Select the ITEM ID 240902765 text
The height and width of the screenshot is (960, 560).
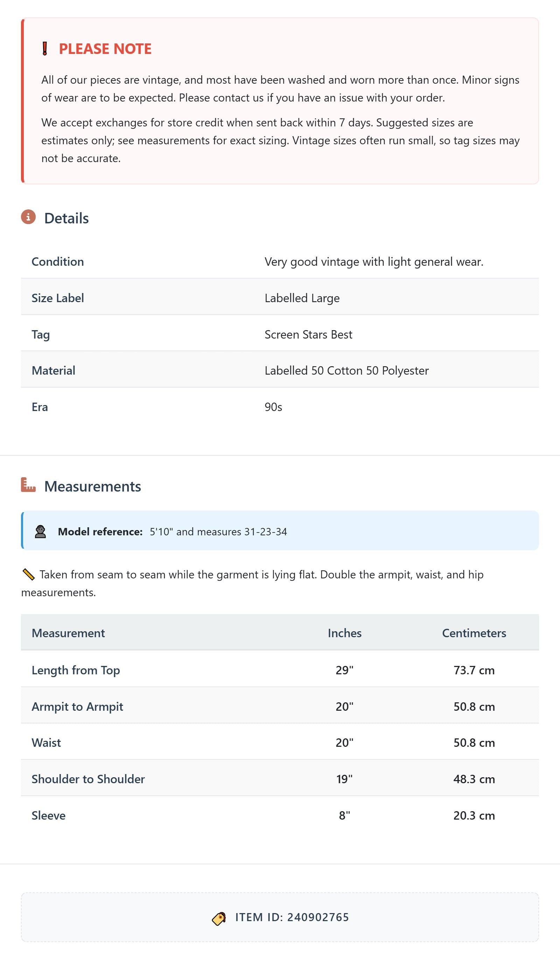tap(292, 917)
